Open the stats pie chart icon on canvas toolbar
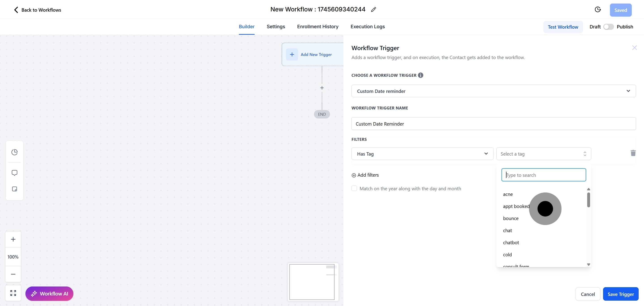Image resolution: width=644 pixels, height=306 pixels. (x=15, y=152)
